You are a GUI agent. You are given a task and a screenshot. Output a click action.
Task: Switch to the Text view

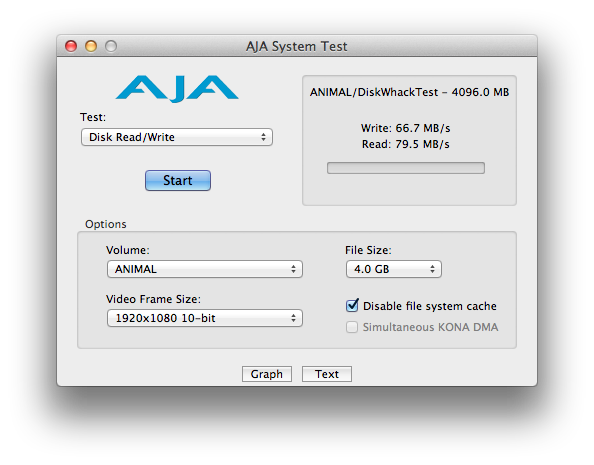click(327, 374)
